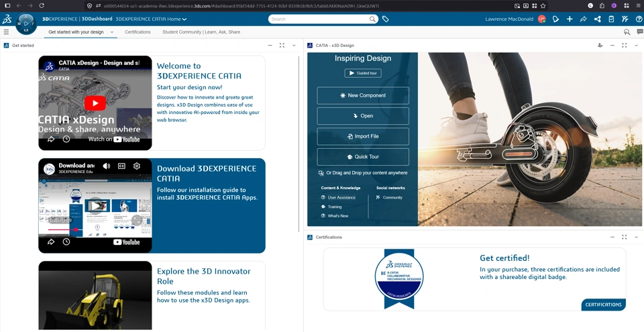Open Certifications widget chevron menu

point(637,237)
